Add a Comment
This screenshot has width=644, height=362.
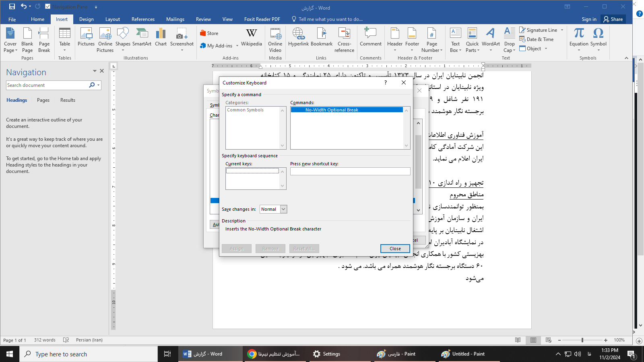tap(370, 37)
